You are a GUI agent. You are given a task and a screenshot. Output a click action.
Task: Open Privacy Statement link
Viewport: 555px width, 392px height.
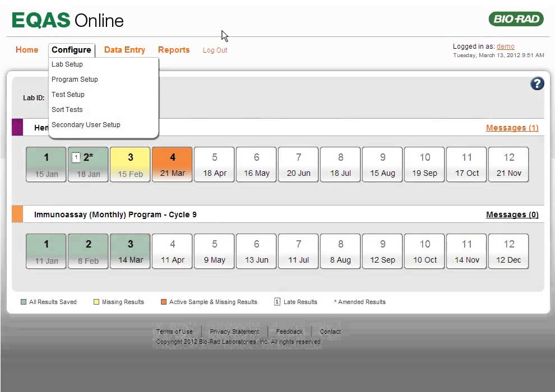click(x=235, y=332)
